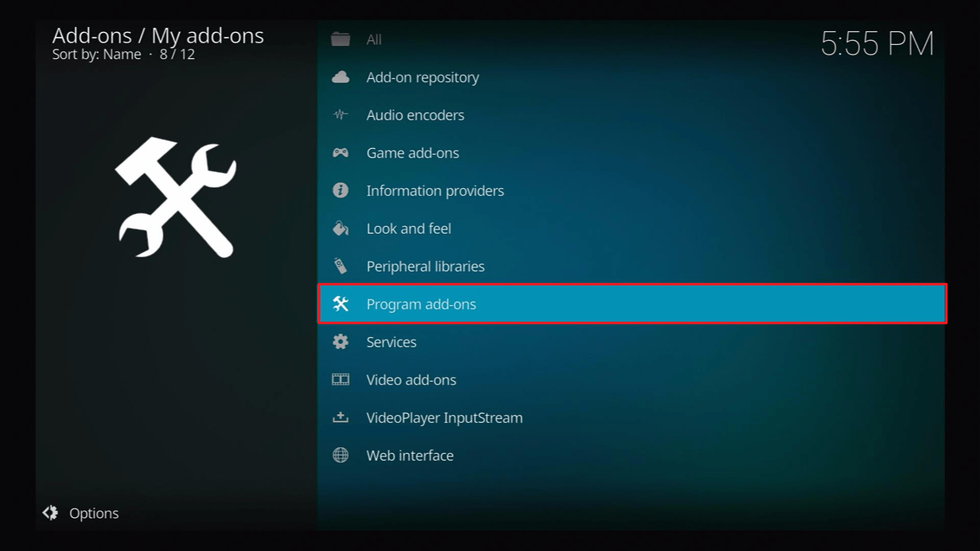The height and width of the screenshot is (551, 980).
Task: Click the info icon beside Information providers
Action: [340, 190]
